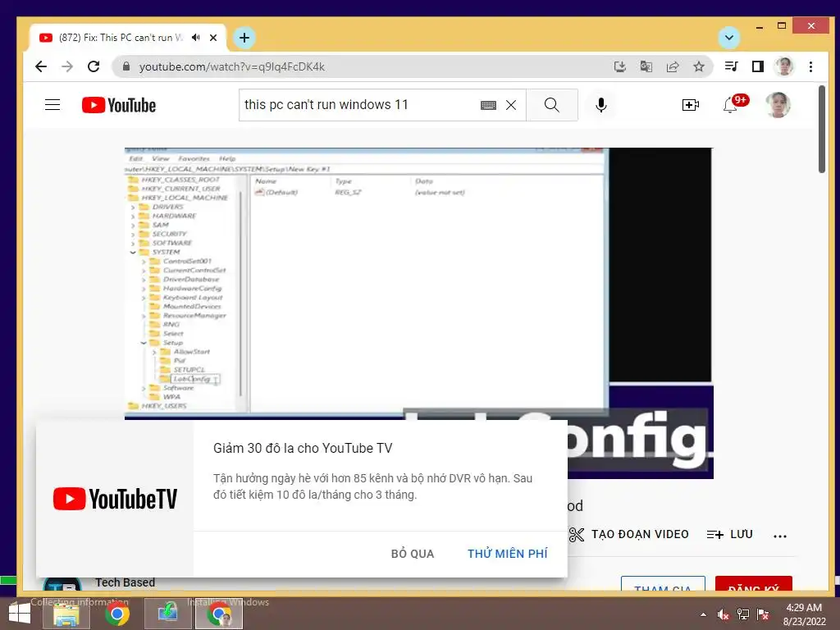Toggle the browser side panel
The width and height of the screenshot is (840, 630).
(x=757, y=66)
